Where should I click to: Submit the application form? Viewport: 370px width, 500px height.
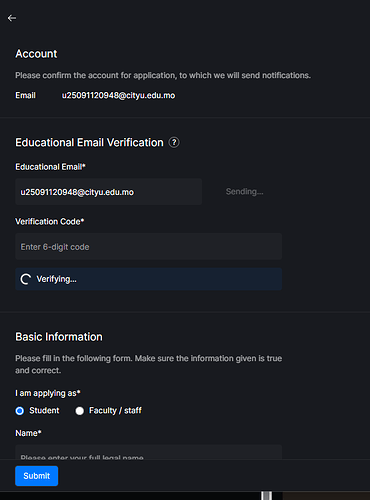37,476
